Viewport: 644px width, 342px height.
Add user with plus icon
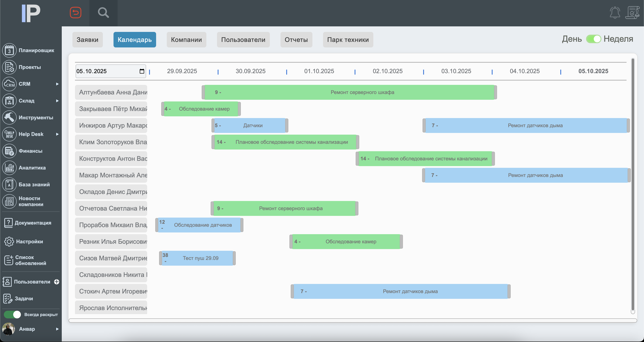coord(57,282)
